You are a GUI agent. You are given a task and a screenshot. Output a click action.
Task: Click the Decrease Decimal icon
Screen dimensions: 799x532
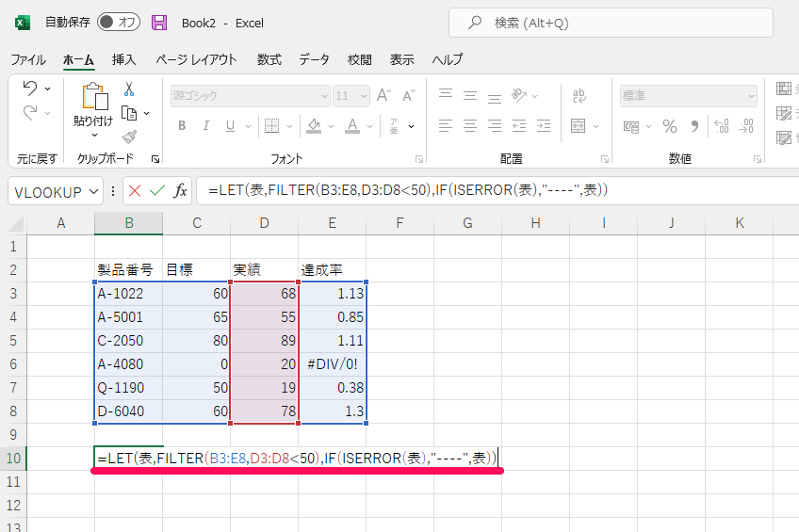[x=746, y=126]
